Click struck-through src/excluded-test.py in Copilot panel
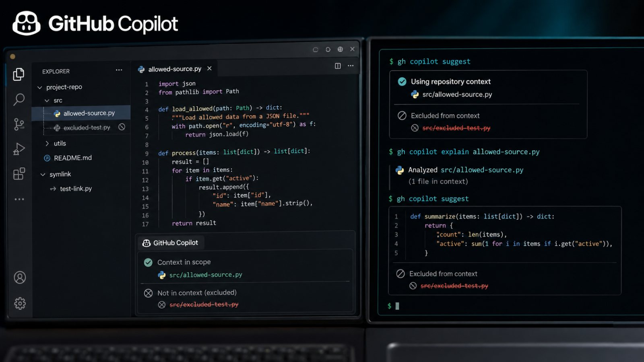Viewport: 644px width, 362px height. [x=204, y=304]
